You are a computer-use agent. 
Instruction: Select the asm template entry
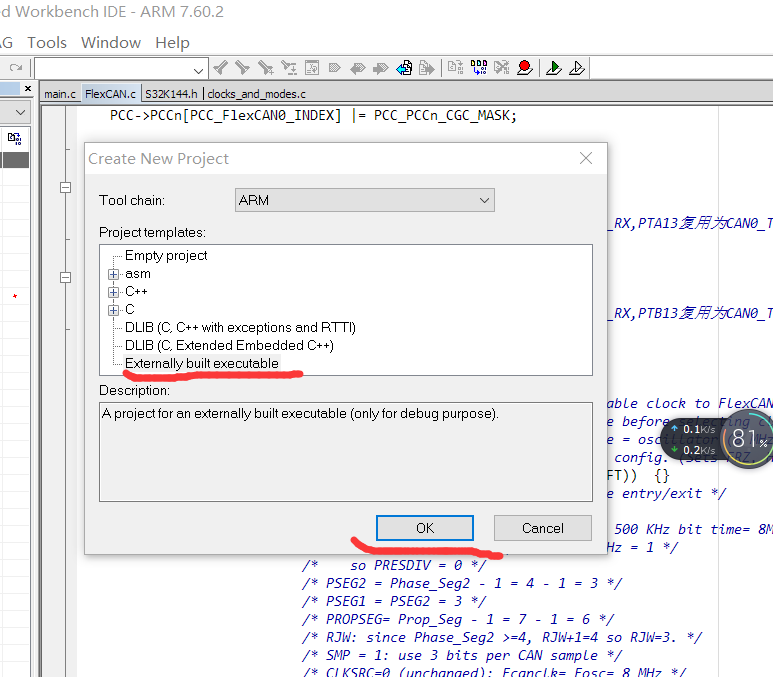point(138,274)
